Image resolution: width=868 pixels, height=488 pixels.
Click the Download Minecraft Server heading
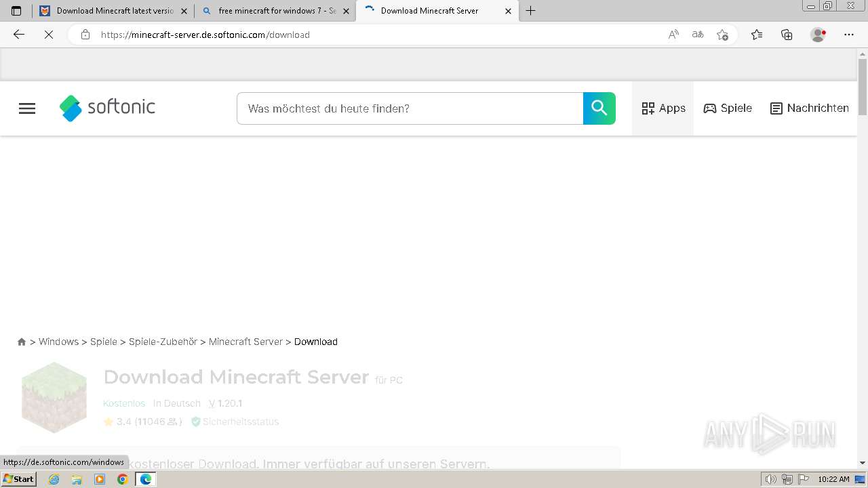click(236, 377)
